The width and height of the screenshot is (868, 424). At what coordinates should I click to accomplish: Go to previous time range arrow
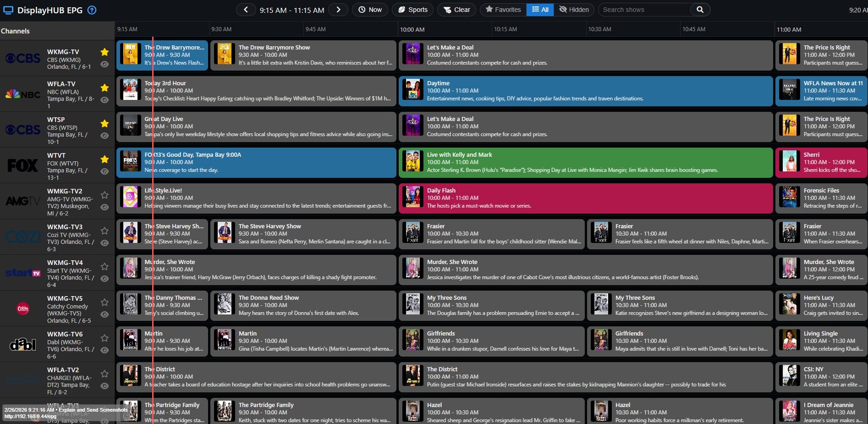[x=246, y=10]
